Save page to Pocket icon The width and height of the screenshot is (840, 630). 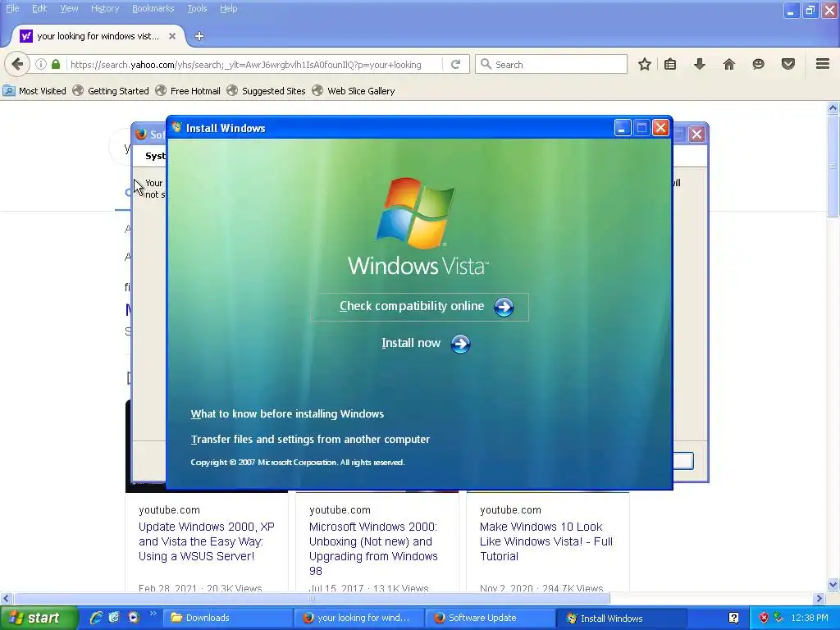click(x=788, y=64)
